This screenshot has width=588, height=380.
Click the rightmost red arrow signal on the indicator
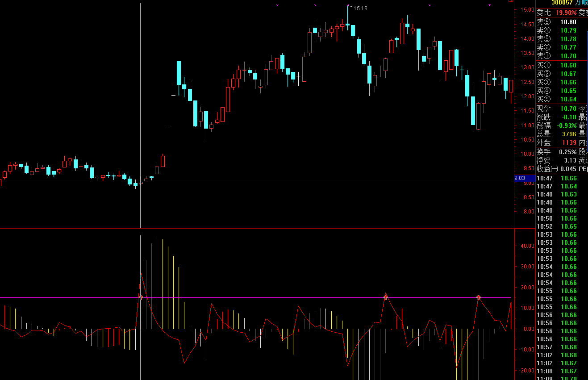point(478,297)
